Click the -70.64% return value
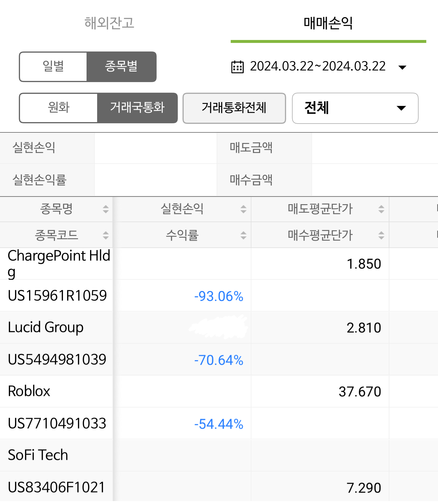The height and width of the screenshot is (504, 438). click(x=219, y=360)
